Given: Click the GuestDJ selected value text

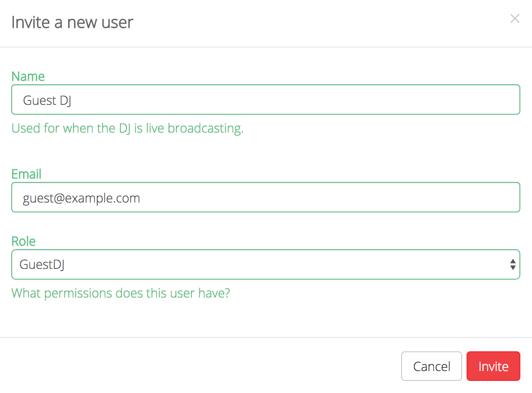Looking at the screenshot, I should [x=42, y=265].
